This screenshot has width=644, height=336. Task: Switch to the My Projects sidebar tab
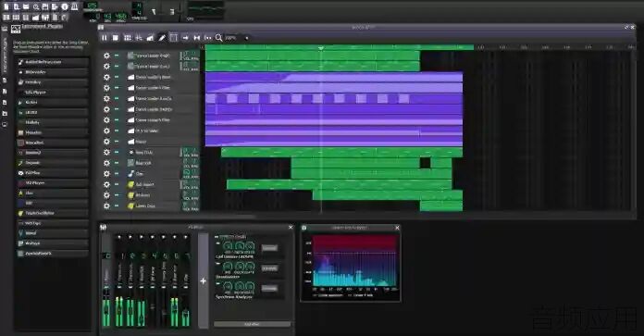pyautogui.click(x=5, y=81)
